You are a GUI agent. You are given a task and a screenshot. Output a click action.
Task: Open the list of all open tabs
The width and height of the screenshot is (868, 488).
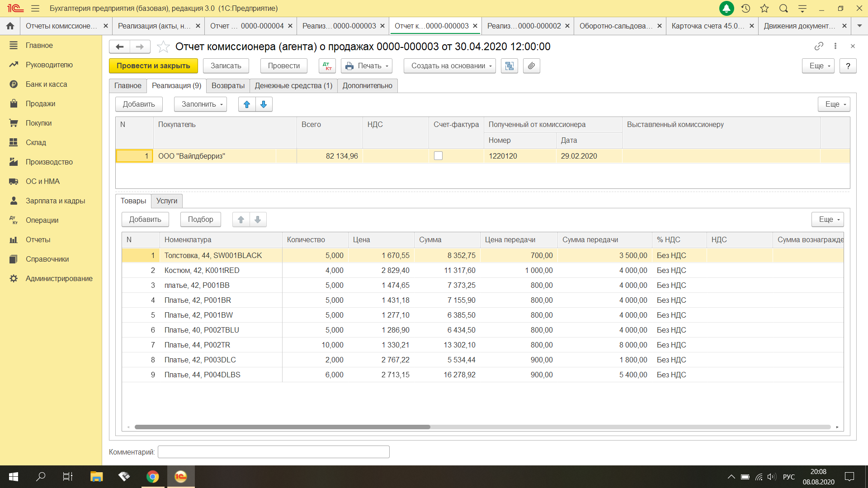tap(859, 26)
